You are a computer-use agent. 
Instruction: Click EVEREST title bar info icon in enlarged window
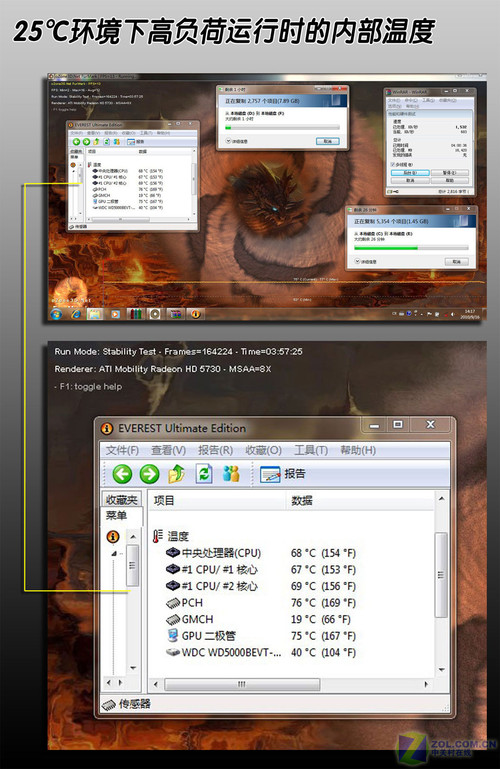coord(107,429)
